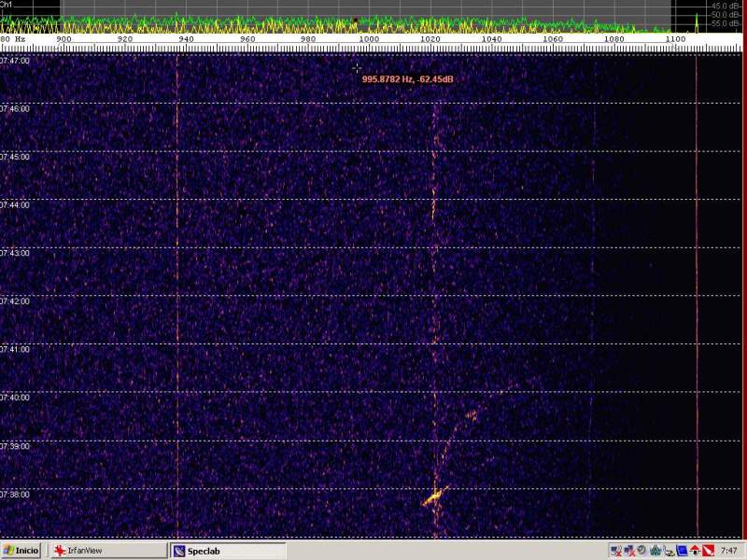747x560 pixels.
Task: Select the 07:41:00 time marker
Action: click(15, 349)
